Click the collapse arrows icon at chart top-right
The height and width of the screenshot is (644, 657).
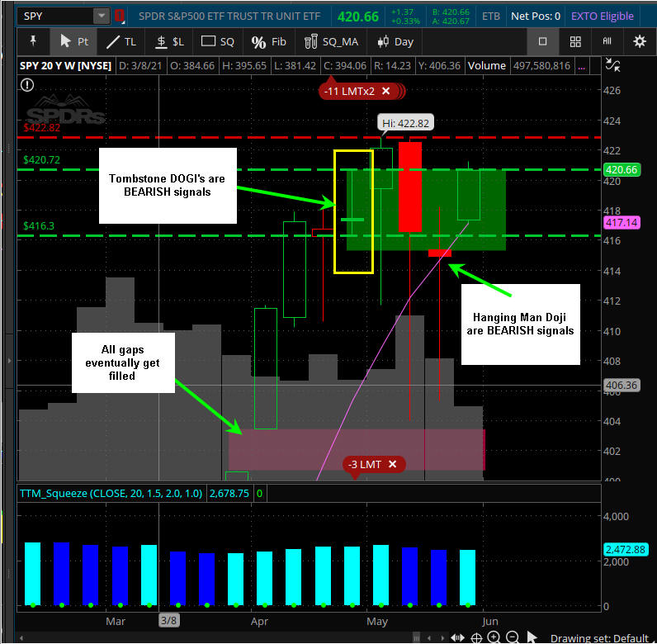[x=612, y=65]
